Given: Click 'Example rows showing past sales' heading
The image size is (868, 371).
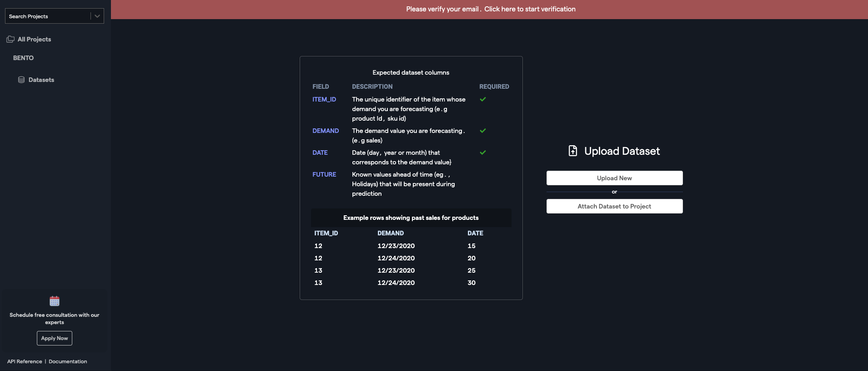Looking at the screenshot, I should pyautogui.click(x=411, y=218).
